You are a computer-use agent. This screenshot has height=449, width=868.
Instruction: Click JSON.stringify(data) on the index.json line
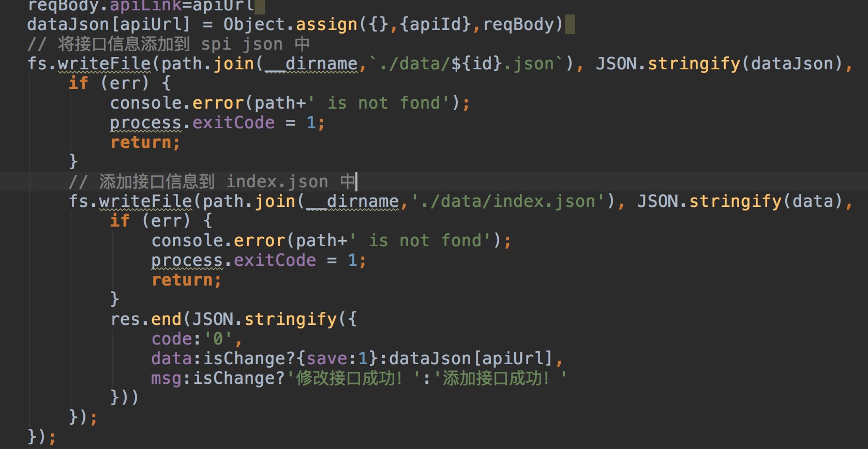click(x=740, y=201)
